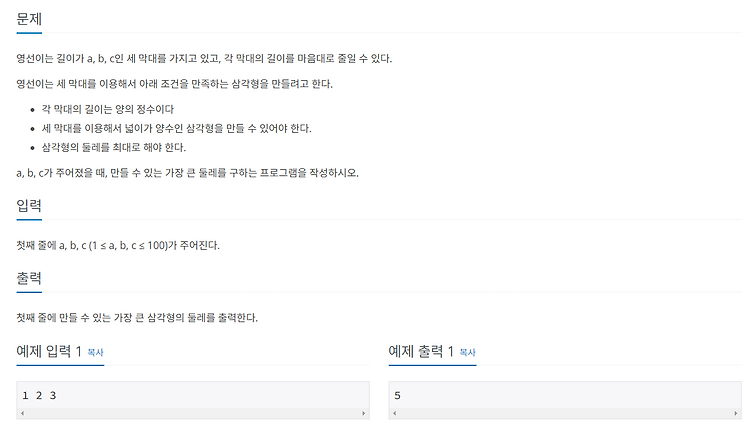Click the horizontal scrollbar of sample output box
Viewport: 750px width, 427px height.
pos(565,413)
